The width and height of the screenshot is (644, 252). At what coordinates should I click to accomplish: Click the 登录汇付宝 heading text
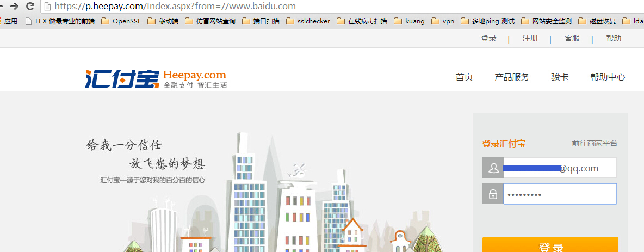504,144
